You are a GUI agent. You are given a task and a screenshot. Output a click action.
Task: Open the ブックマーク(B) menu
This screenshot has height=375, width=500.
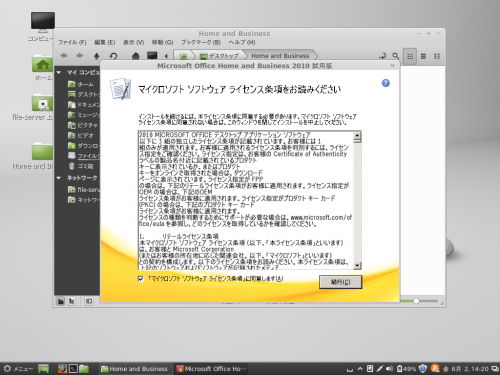point(201,42)
